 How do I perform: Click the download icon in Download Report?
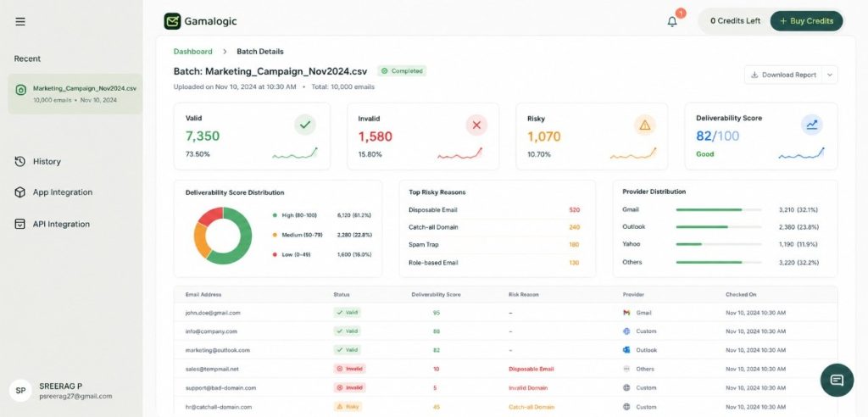[754, 75]
